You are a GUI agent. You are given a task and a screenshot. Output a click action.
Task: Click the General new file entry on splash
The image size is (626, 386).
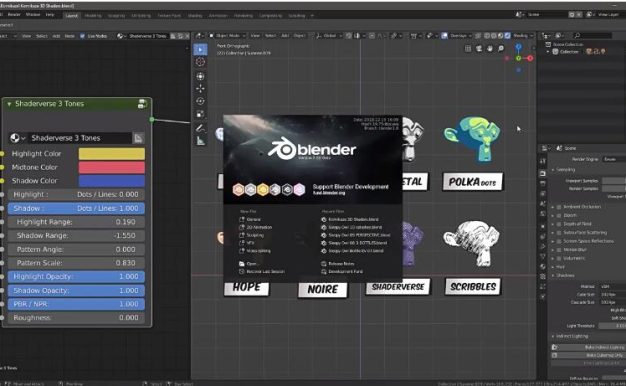tap(250, 220)
